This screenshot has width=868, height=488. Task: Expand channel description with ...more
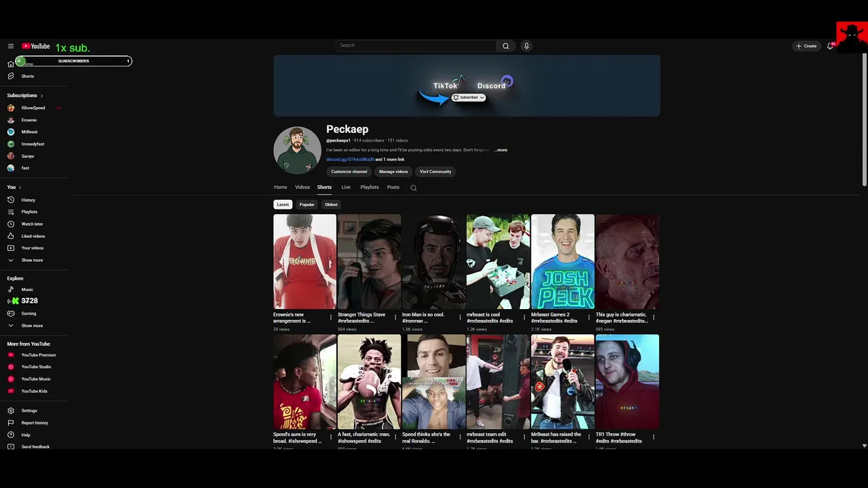(500, 150)
